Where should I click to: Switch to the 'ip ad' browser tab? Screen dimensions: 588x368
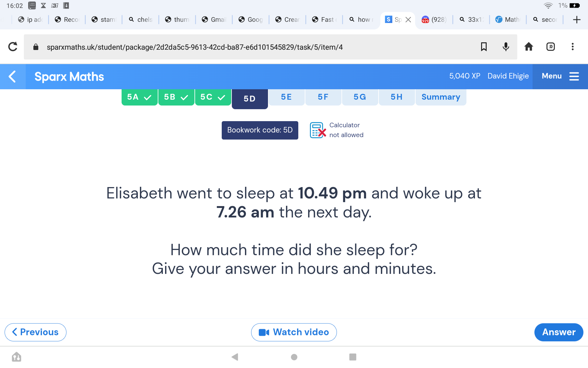point(30,20)
